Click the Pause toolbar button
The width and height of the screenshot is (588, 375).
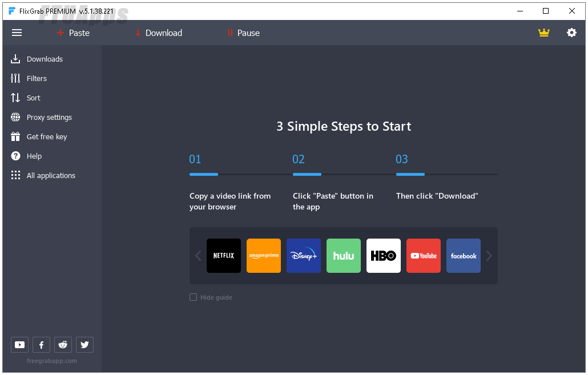tap(243, 33)
